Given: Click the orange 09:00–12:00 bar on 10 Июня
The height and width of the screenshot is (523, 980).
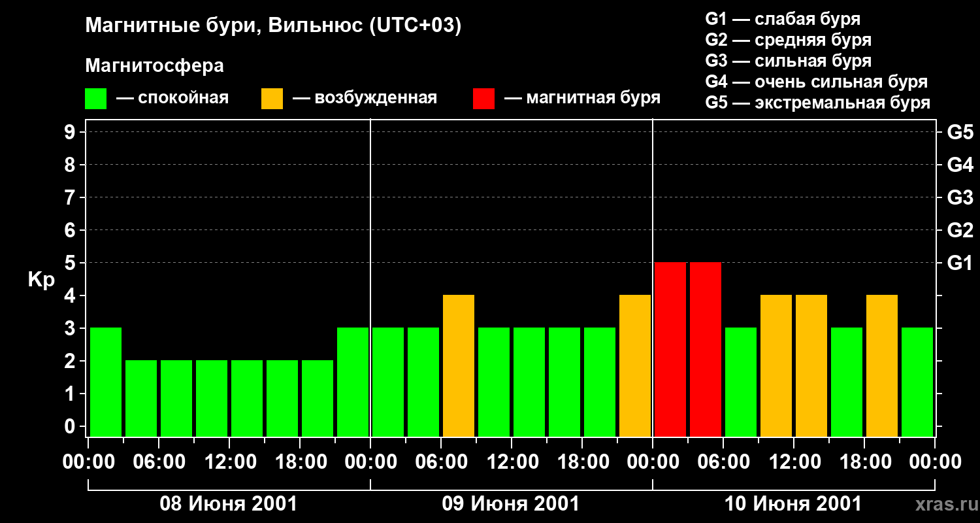Looking at the screenshot, I should tap(776, 365).
